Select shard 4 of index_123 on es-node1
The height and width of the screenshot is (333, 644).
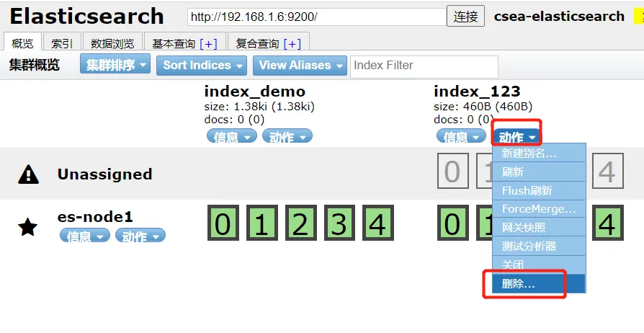[x=608, y=223]
